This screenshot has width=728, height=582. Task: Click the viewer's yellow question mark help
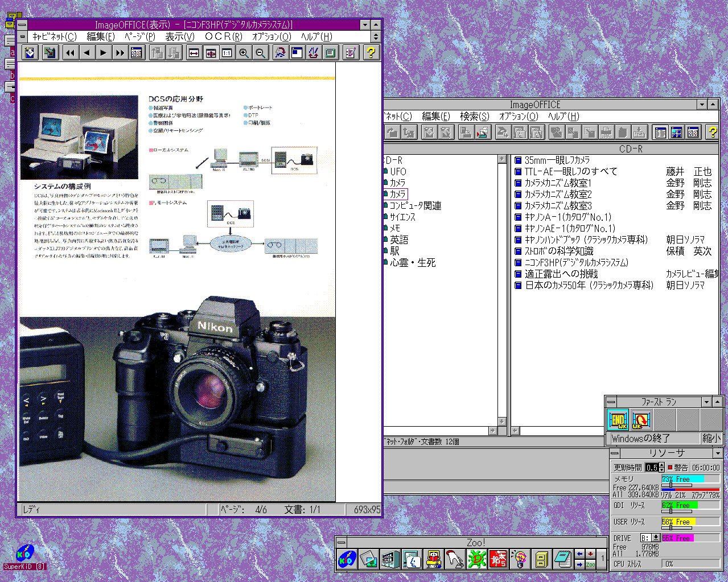371,53
